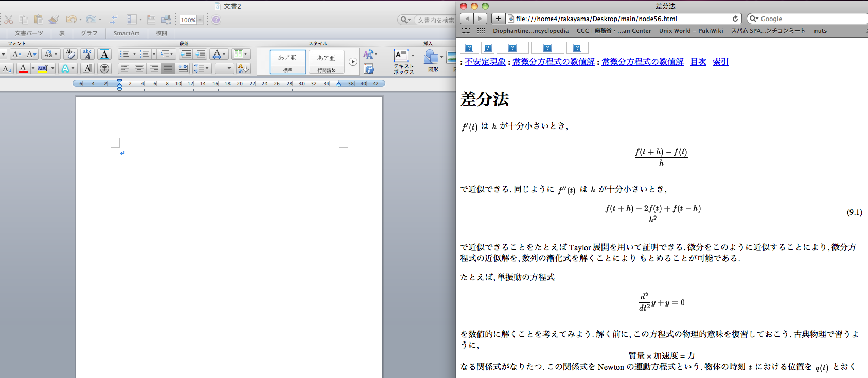The height and width of the screenshot is (378, 868).
Task: Apply the numbered list button
Action: click(x=144, y=54)
